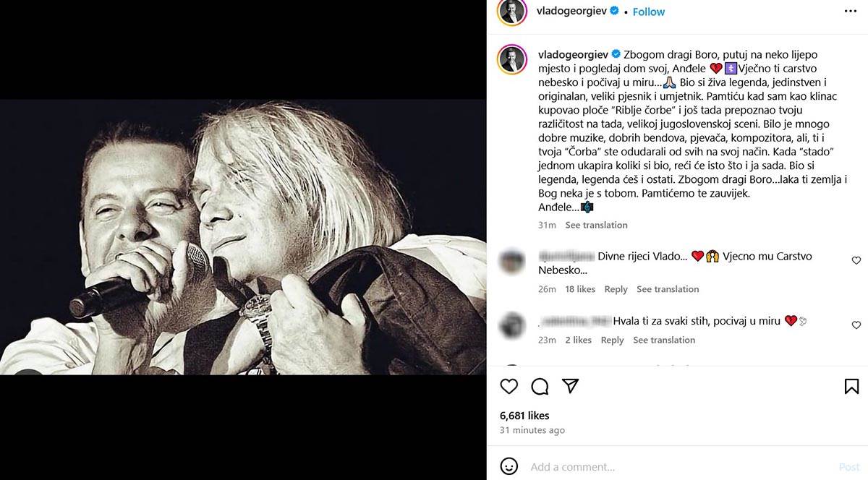Screen dimensions: 868x480
Task: Open the vladogeorgiev header profile picture
Action: click(512, 12)
